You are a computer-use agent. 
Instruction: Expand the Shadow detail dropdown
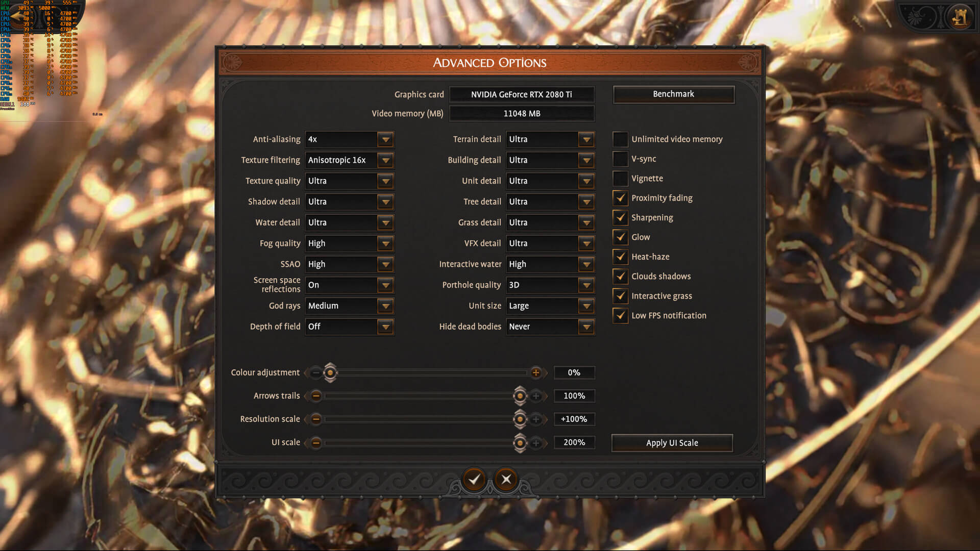pyautogui.click(x=385, y=202)
